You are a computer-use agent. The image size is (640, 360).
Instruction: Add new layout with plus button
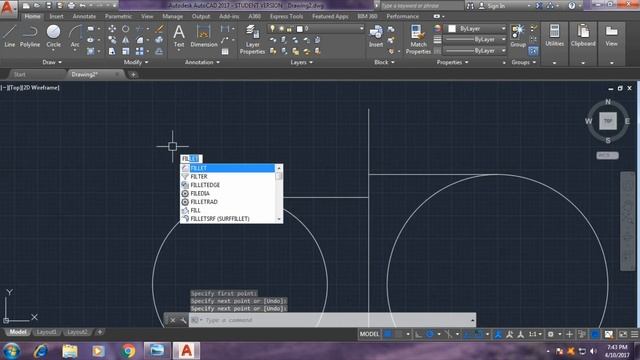click(100, 332)
